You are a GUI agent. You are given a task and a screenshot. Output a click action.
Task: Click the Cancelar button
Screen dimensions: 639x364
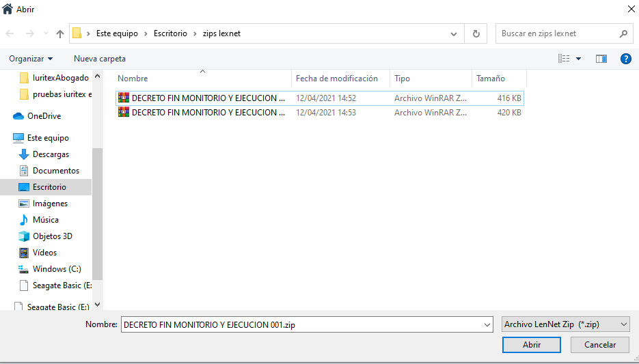(x=600, y=345)
